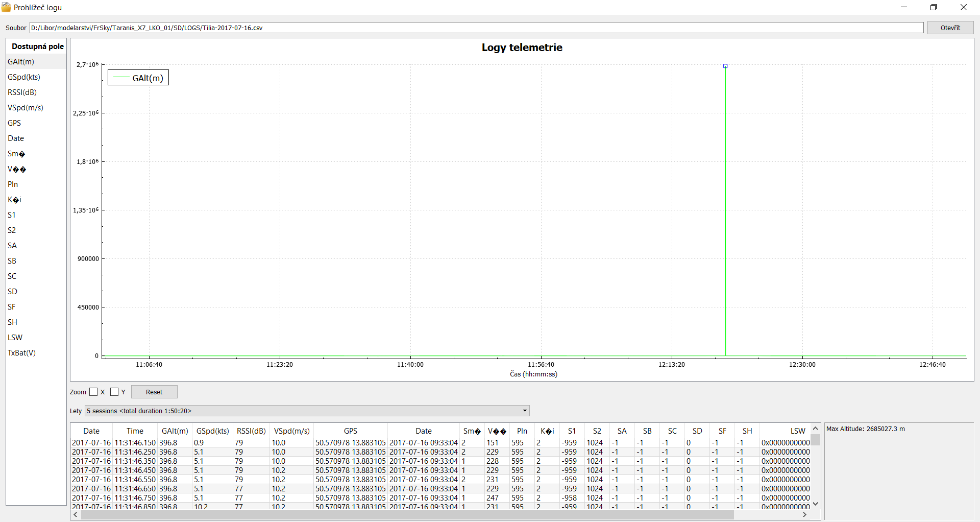The image size is (980, 522).
Task: Select the SB field in the list
Action: pos(36,260)
